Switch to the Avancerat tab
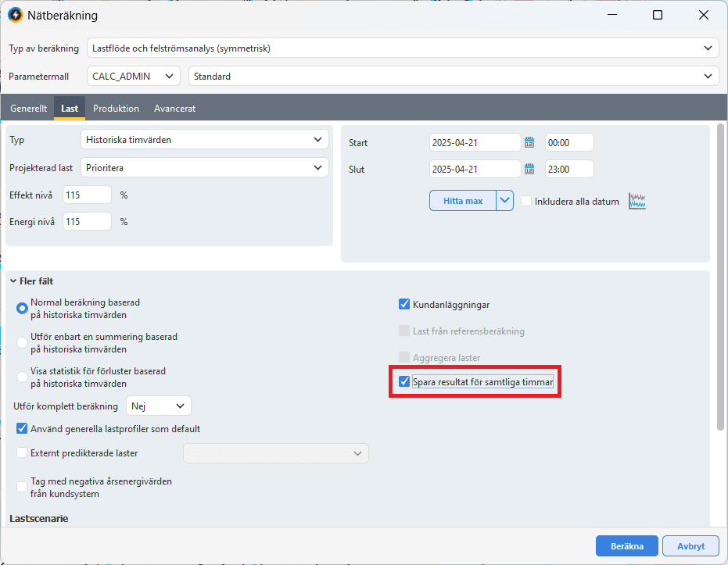This screenshot has height=565, width=728. [x=174, y=109]
